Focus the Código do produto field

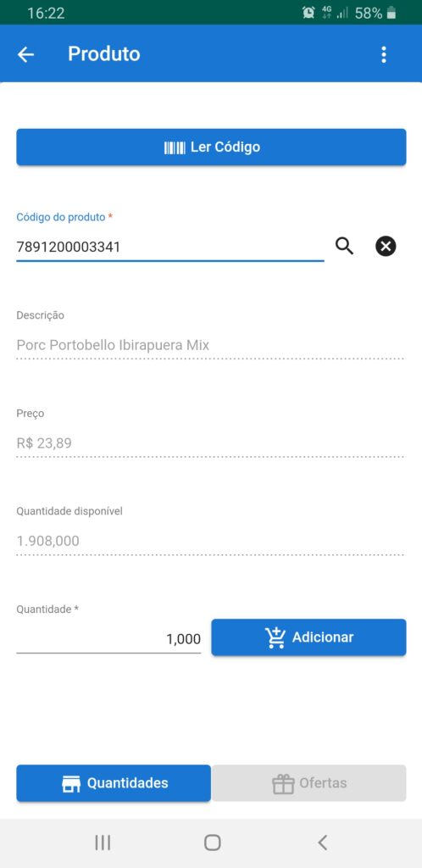click(170, 247)
